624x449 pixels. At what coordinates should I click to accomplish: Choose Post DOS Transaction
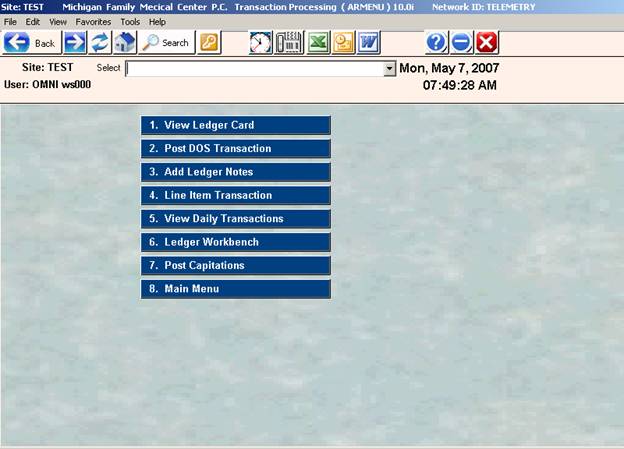click(x=235, y=148)
